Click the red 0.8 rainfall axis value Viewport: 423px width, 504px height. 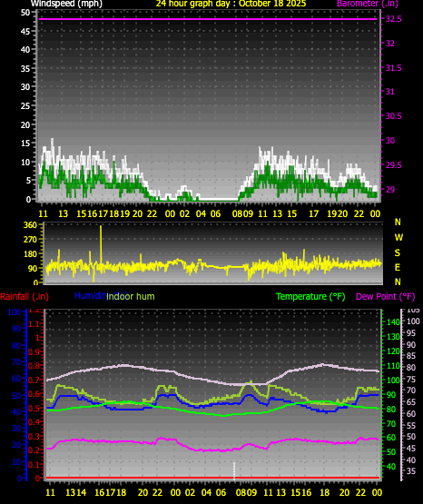point(34,366)
